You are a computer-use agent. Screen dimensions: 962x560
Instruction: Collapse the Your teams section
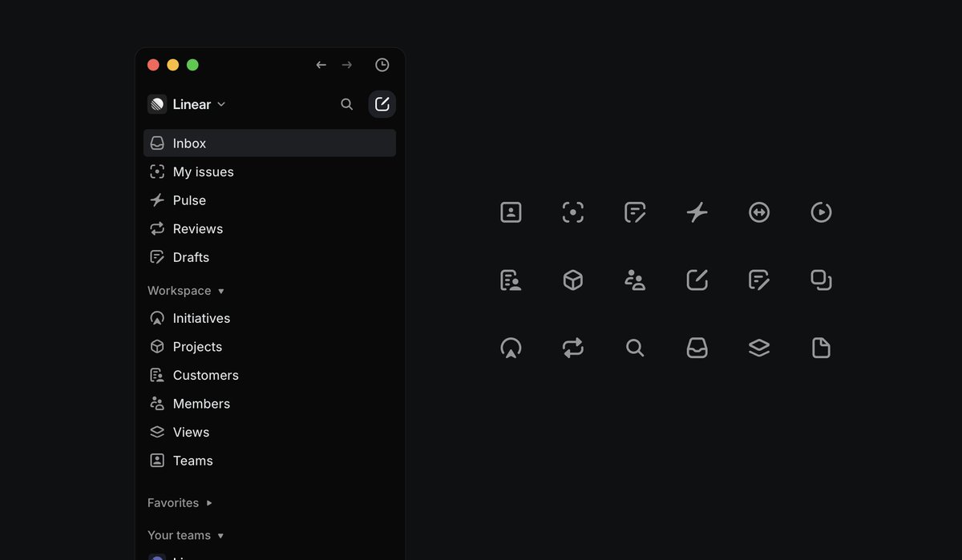(x=220, y=535)
